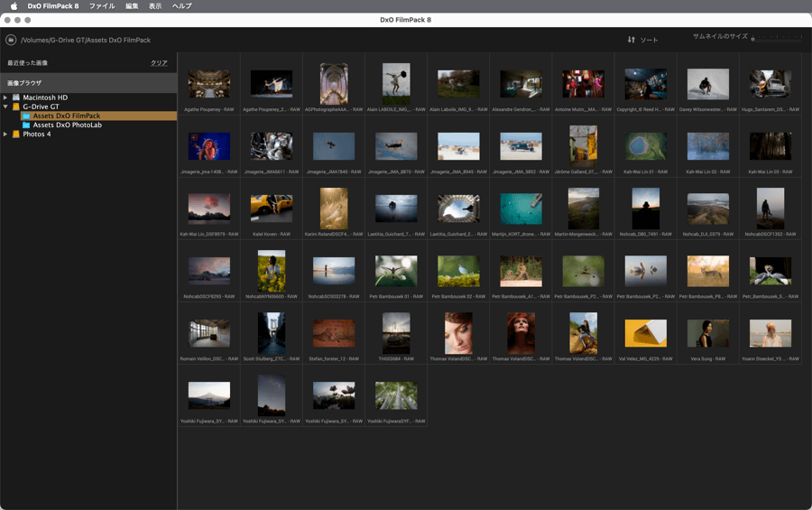Image resolution: width=812 pixels, height=510 pixels.
Task: Click the folder icon beside the path
Action: tap(11, 40)
